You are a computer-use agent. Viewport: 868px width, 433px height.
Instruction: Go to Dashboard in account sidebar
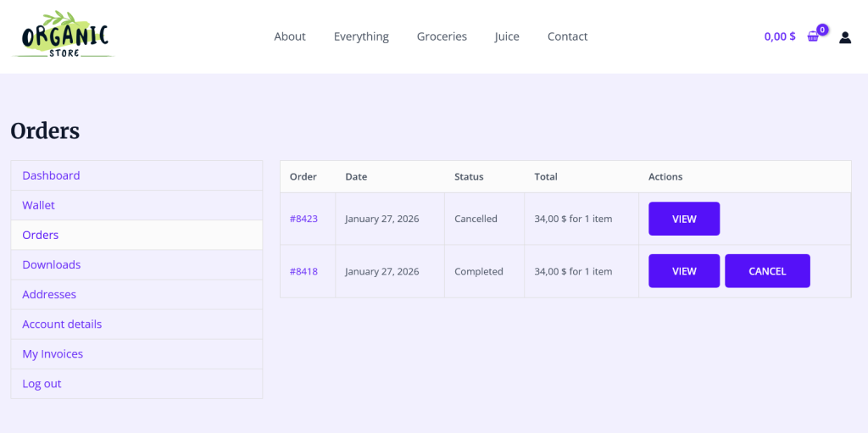(136, 175)
